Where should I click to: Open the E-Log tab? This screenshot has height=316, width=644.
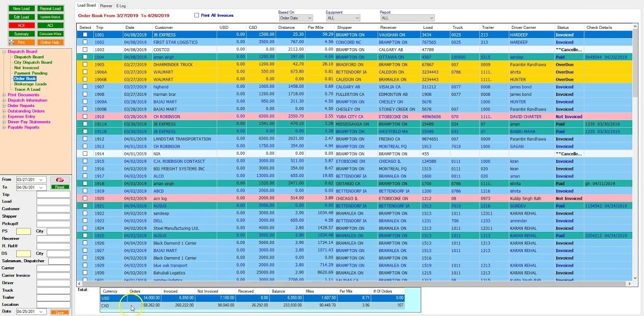pos(121,6)
